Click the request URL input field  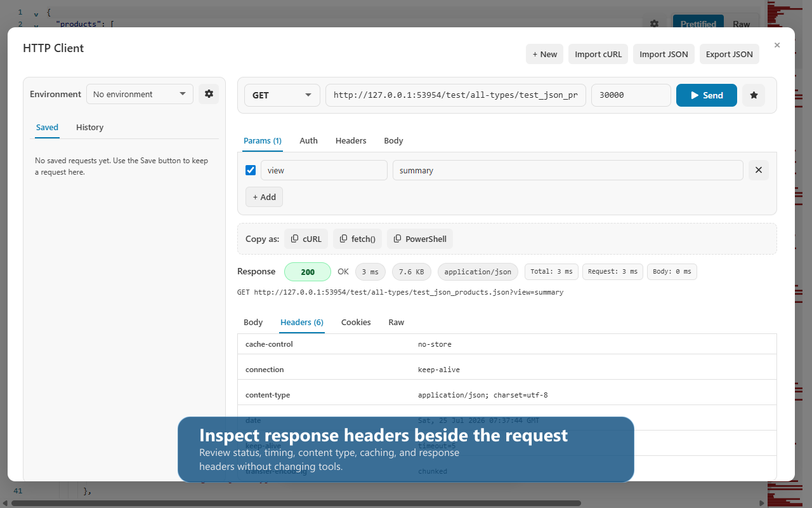[x=455, y=95]
